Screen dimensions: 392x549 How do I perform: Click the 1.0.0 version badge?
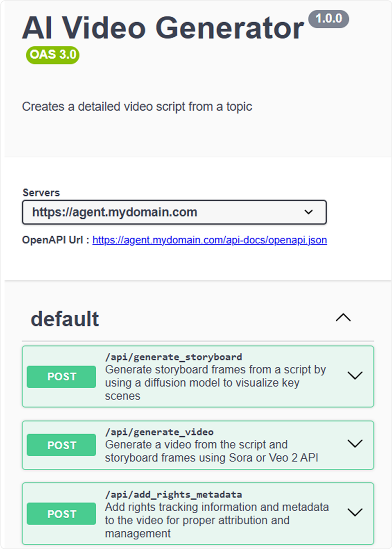point(329,19)
